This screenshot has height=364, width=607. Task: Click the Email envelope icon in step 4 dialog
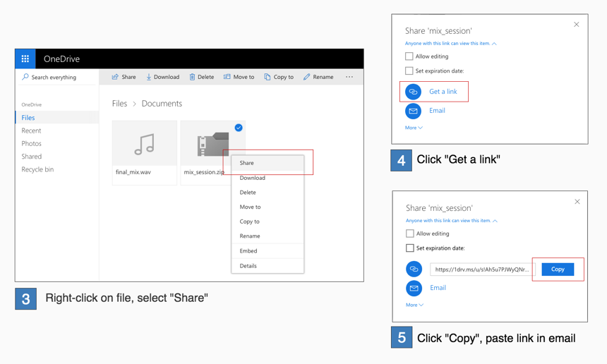point(413,111)
